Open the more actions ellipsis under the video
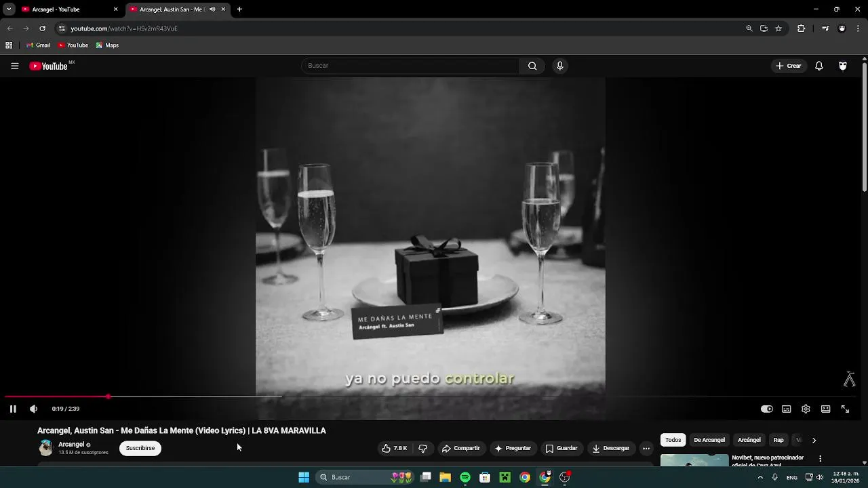Image resolution: width=868 pixels, height=488 pixels. pyautogui.click(x=646, y=448)
